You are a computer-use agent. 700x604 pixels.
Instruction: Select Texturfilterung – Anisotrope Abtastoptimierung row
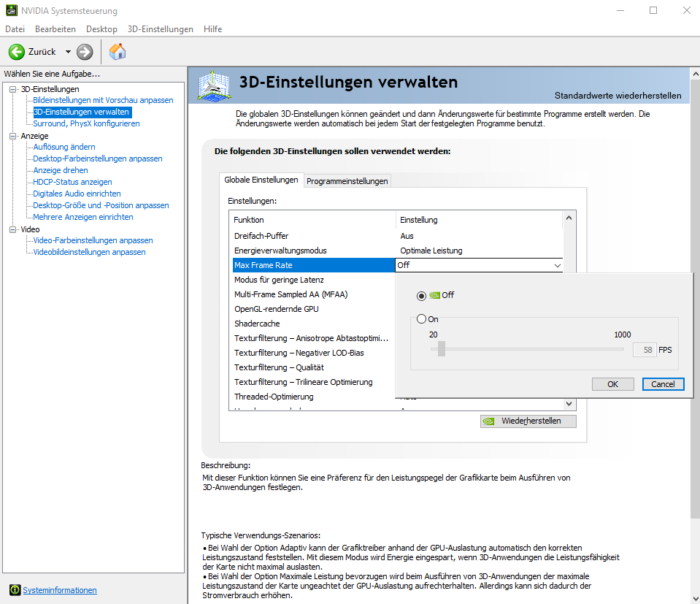pos(314,338)
